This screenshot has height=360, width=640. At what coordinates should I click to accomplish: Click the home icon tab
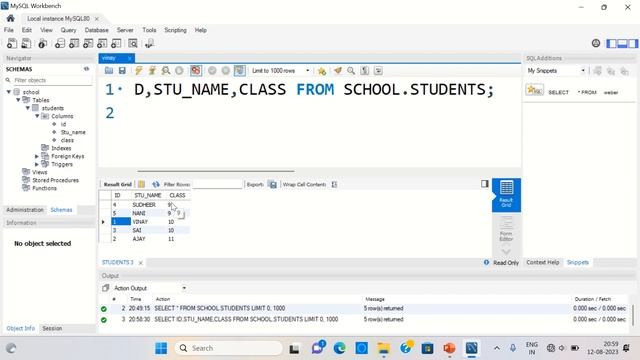coord(11,18)
